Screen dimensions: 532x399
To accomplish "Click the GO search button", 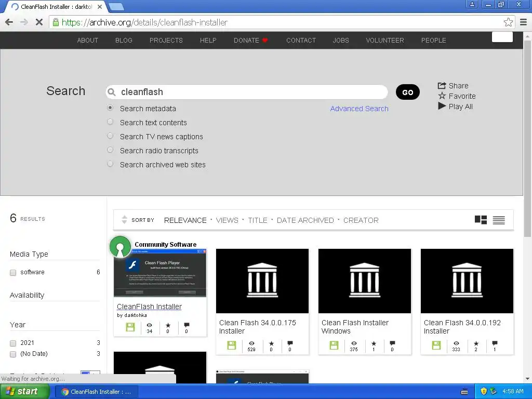I will click(407, 92).
